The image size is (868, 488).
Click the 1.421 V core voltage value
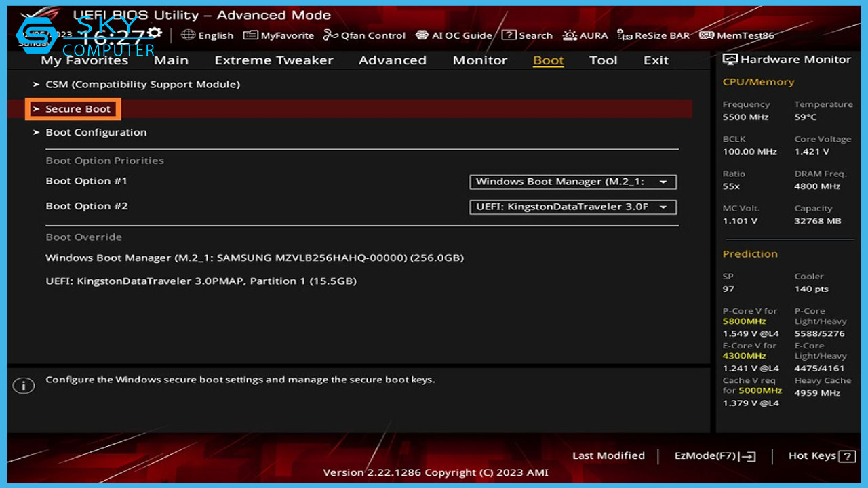tap(812, 152)
